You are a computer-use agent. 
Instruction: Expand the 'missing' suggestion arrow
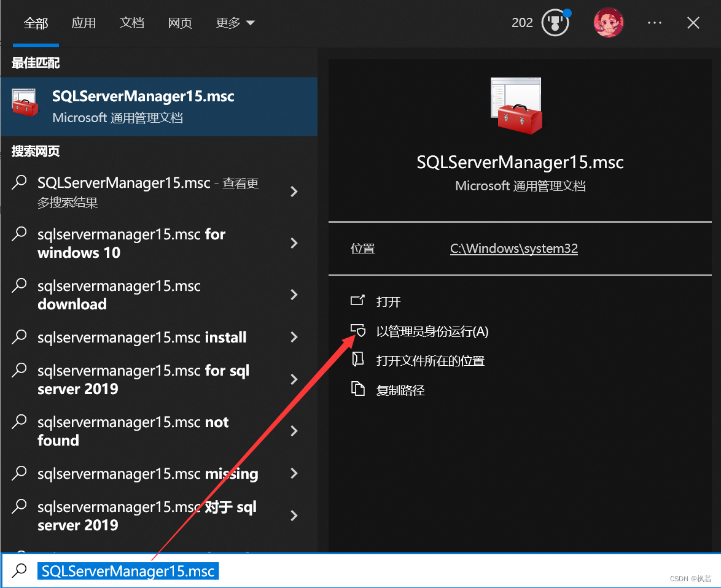coord(294,473)
